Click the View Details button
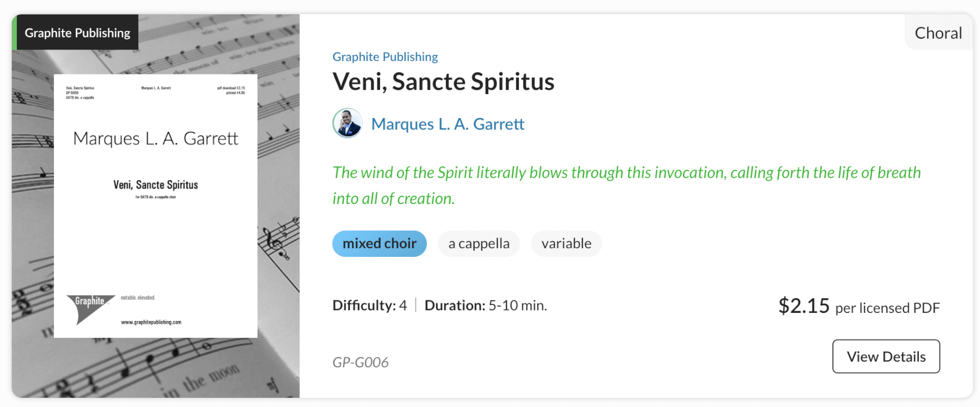The height and width of the screenshot is (407, 980). (x=886, y=356)
